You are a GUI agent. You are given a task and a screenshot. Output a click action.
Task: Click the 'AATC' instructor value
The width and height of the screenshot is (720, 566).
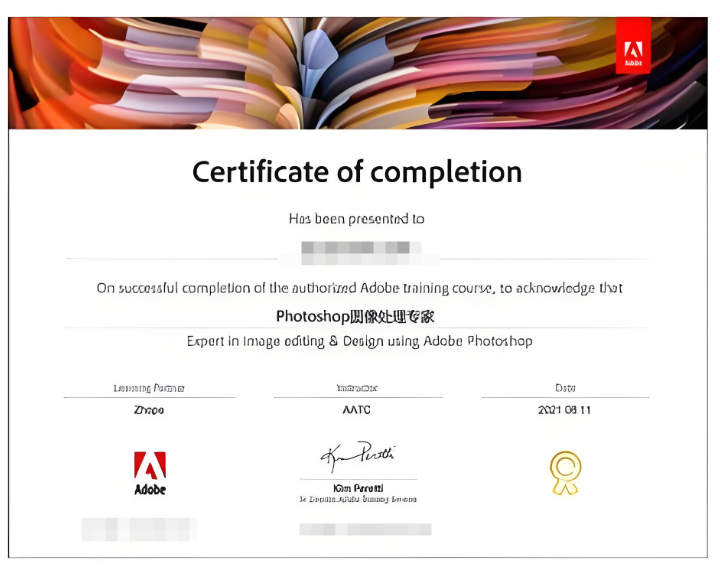[356, 410]
